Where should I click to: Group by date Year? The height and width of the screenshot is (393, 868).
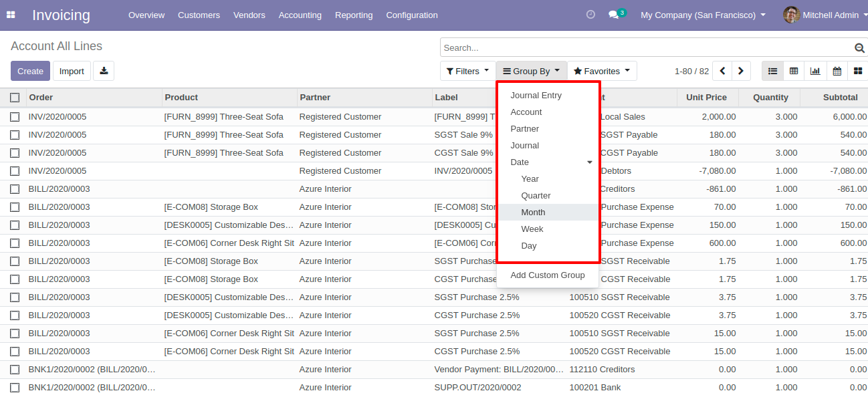tap(548, 179)
